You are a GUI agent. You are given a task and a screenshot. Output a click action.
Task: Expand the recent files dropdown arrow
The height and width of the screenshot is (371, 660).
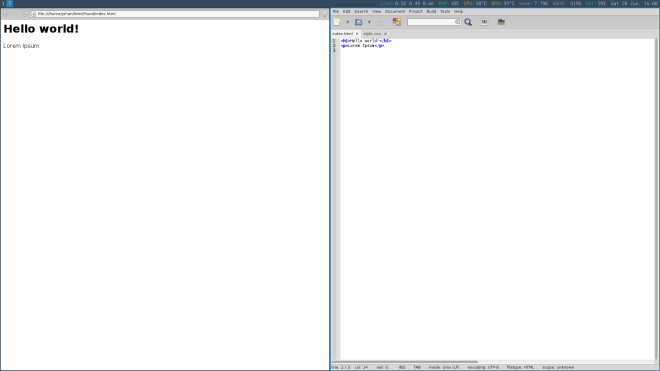coord(369,22)
